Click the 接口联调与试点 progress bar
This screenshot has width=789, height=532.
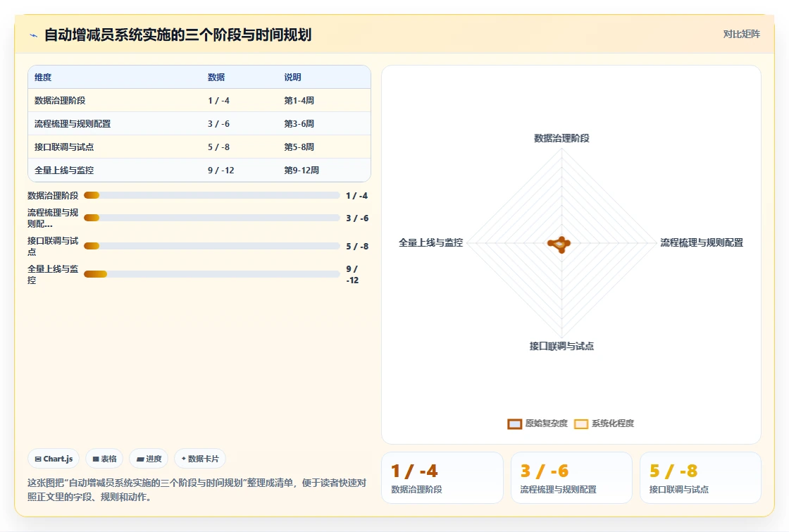212,246
